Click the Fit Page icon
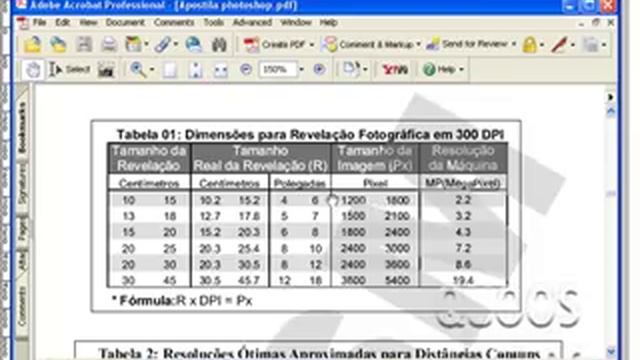This screenshot has width=640, height=360. coord(196,70)
